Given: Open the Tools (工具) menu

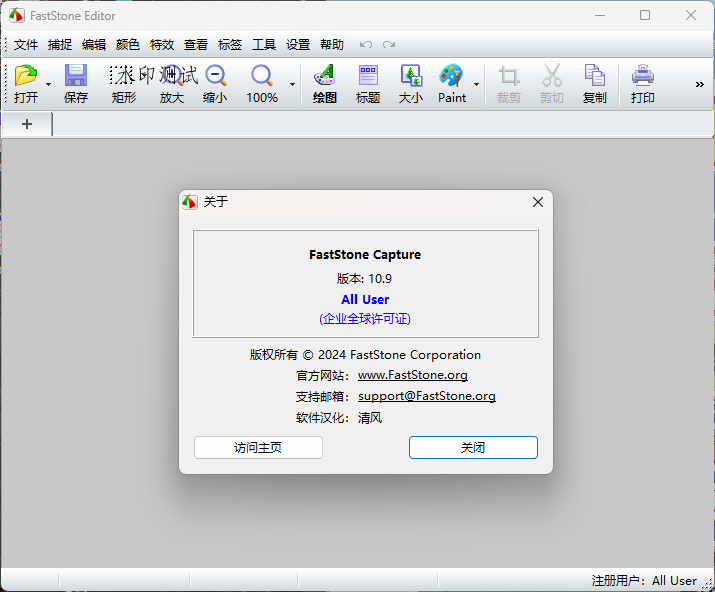Looking at the screenshot, I should [x=264, y=45].
